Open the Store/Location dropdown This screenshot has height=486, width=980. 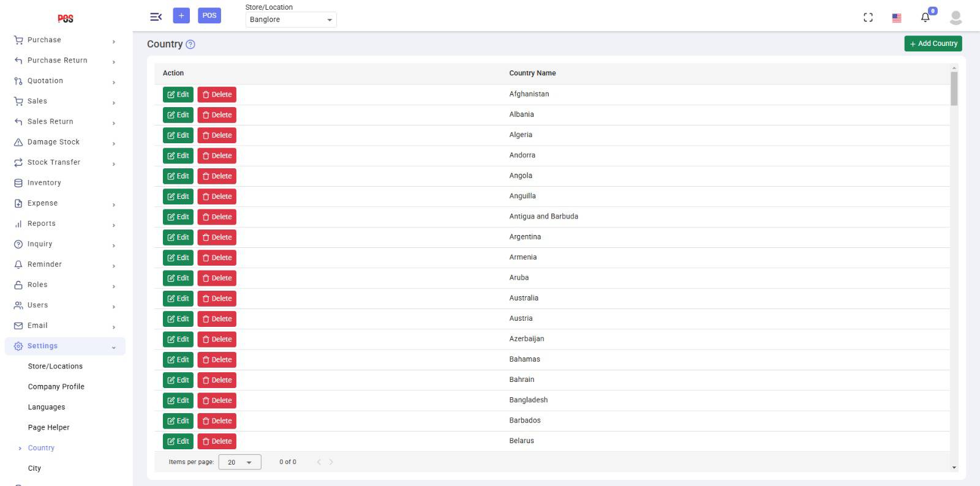point(291,20)
